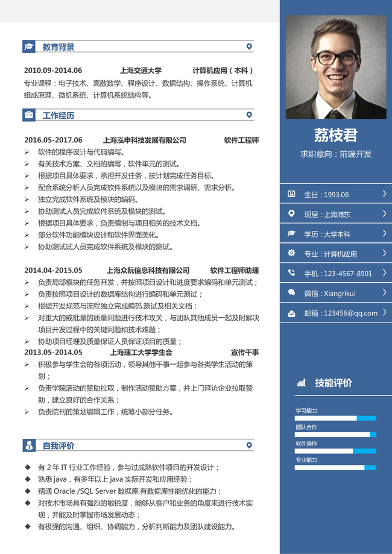Viewport: 392px width, 554px height.
Task: Click the line 独立完成软件系统及模块的编码。
Action: (x=88, y=200)
